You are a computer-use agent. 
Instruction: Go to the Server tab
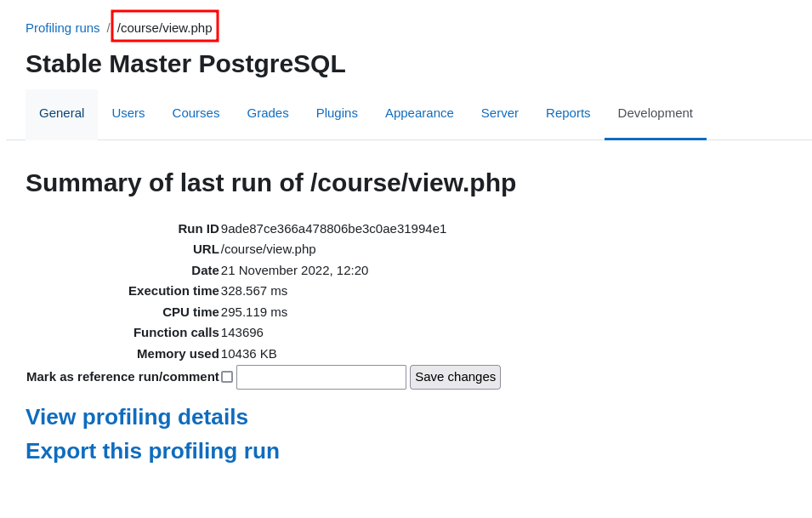[500, 113]
